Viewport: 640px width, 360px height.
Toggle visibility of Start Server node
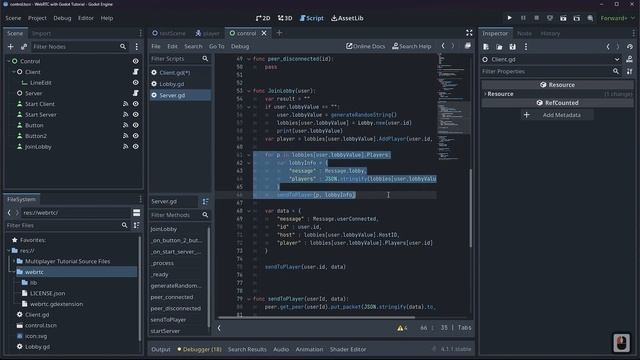point(136,115)
